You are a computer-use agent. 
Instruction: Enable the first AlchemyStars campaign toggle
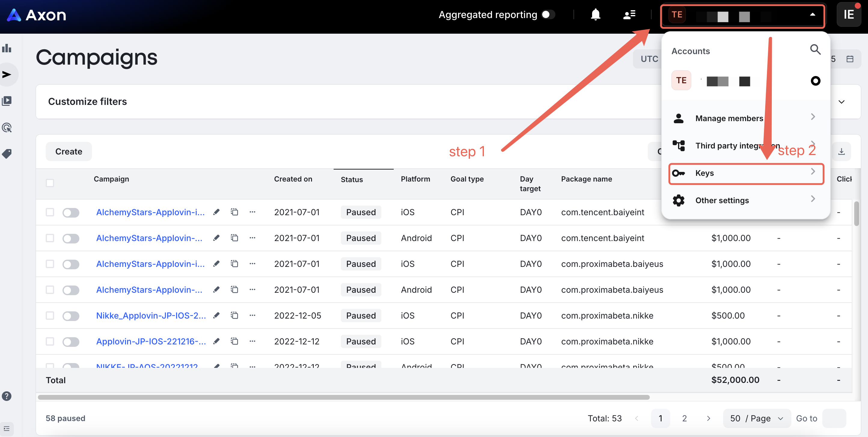point(71,212)
